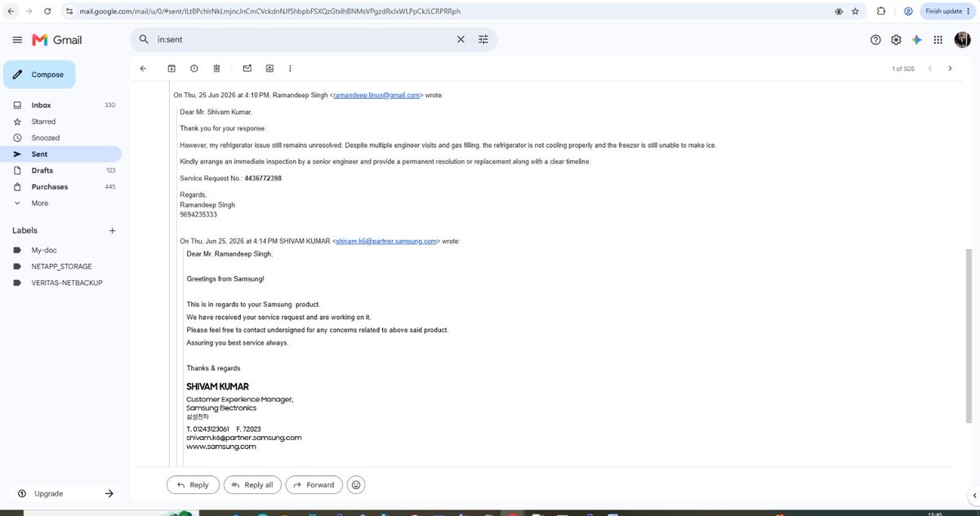Show search options filter icon
Viewport: 980px width, 516px height.
tap(483, 39)
